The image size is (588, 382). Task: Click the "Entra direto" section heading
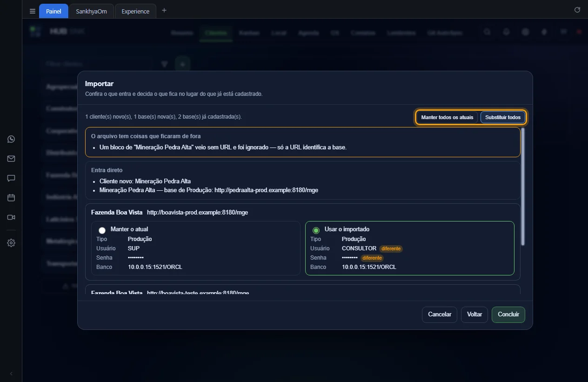pyautogui.click(x=107, y=170)
